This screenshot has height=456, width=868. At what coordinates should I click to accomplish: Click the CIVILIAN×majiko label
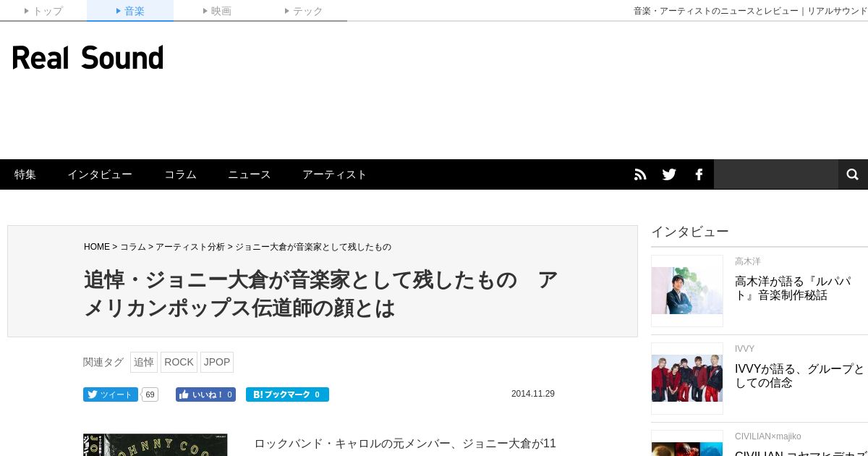coord(768,436)
